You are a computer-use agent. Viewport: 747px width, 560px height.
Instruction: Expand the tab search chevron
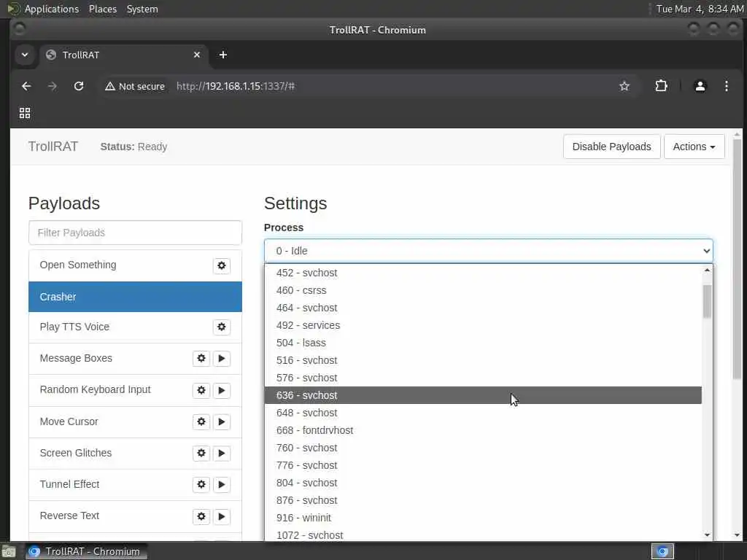pos(25,55)
